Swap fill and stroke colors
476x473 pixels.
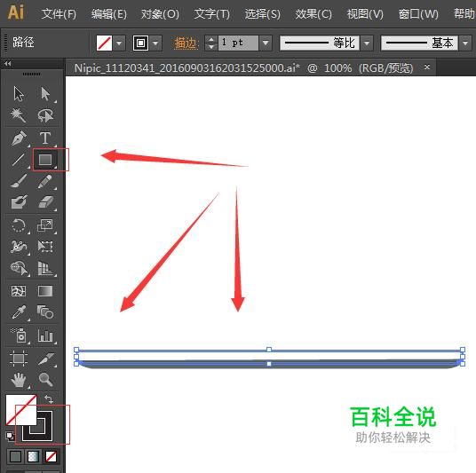pyautogui.click(x=49, y=399)
